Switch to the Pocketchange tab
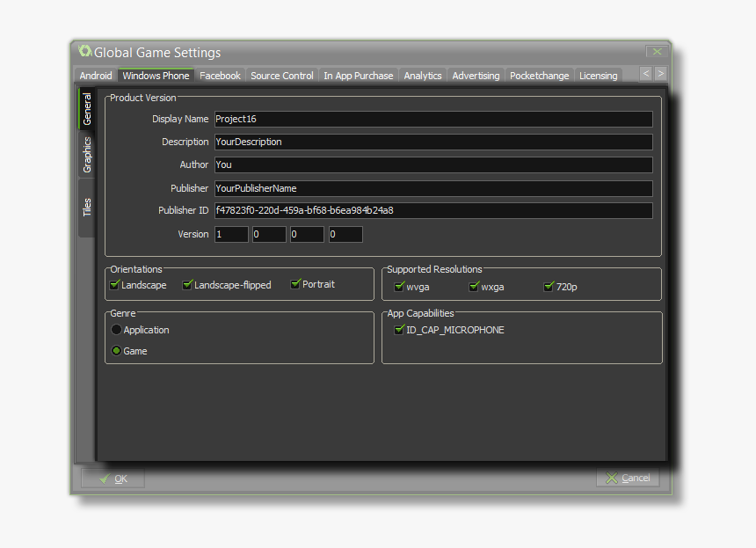Viewport: 756px width, 548px height. [x=540, y=76]
